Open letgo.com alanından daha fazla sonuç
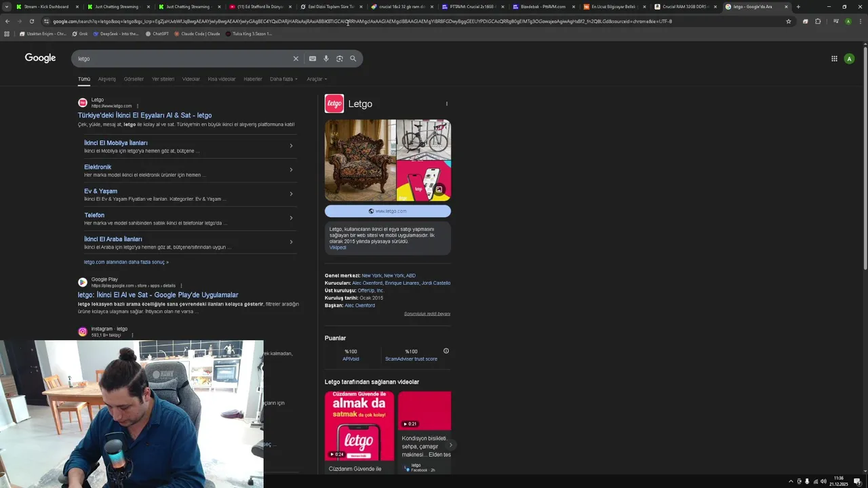 pos(126,262)
